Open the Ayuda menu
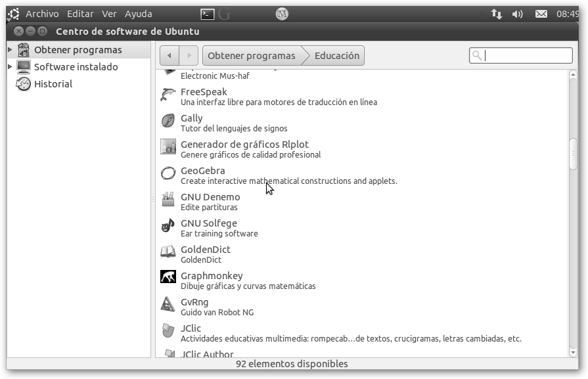The width and height of the screenshot is (588, 379). (x=138, y=14)
